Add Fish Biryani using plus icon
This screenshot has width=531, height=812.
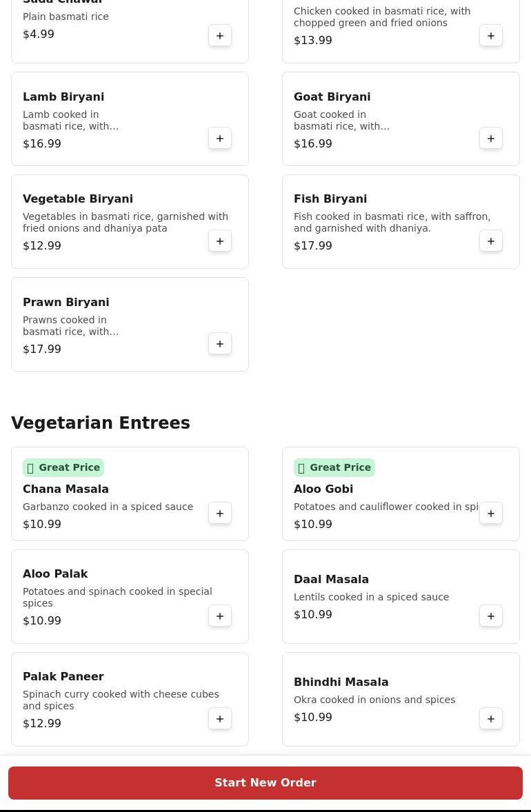491,241
